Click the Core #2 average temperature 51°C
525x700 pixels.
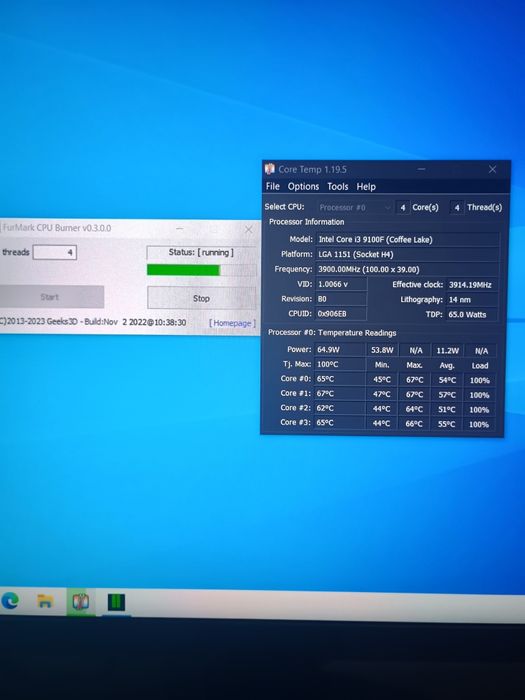coord(446,409)
